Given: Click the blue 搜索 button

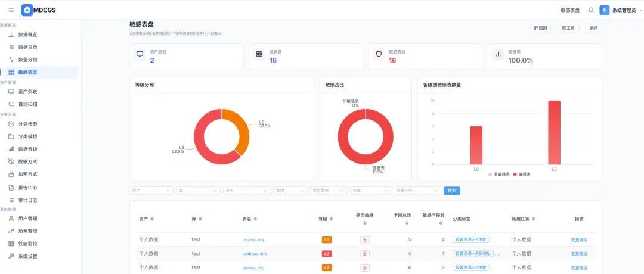Looking at the screenshot, I should [451, 191].
